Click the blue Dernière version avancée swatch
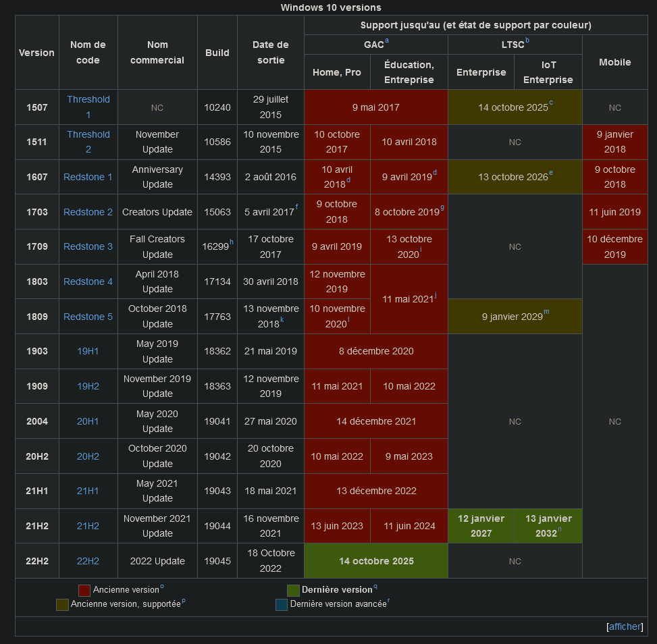657x644 pixels. pyautogui.click(x=282, y=605)
